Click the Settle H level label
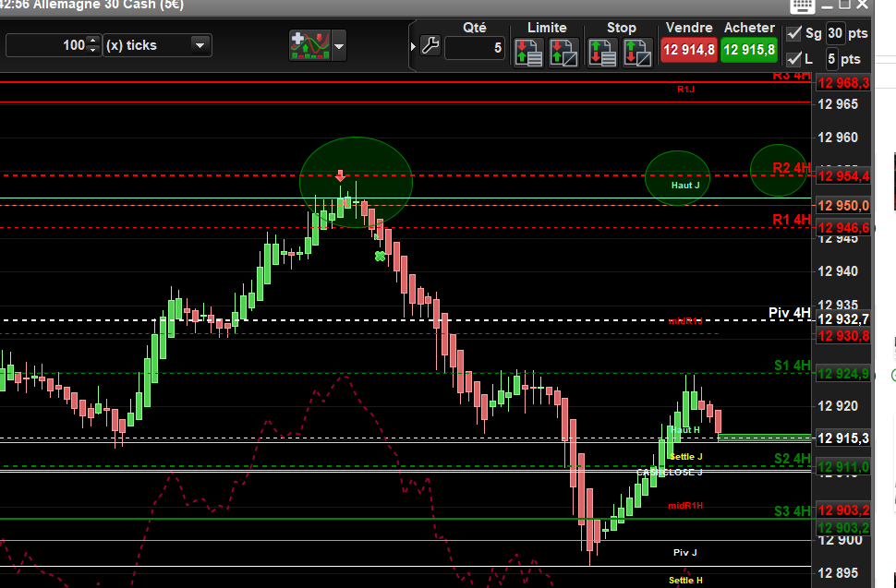Image resolution: width=896 pixels, height=588 pixels. point(685,581)
